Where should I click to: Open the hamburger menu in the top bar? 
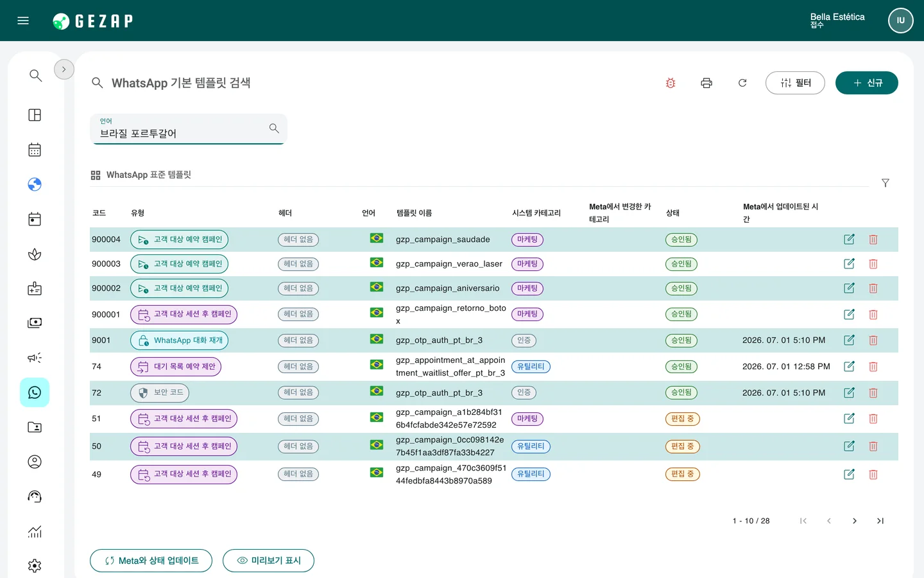click(23, 21)
